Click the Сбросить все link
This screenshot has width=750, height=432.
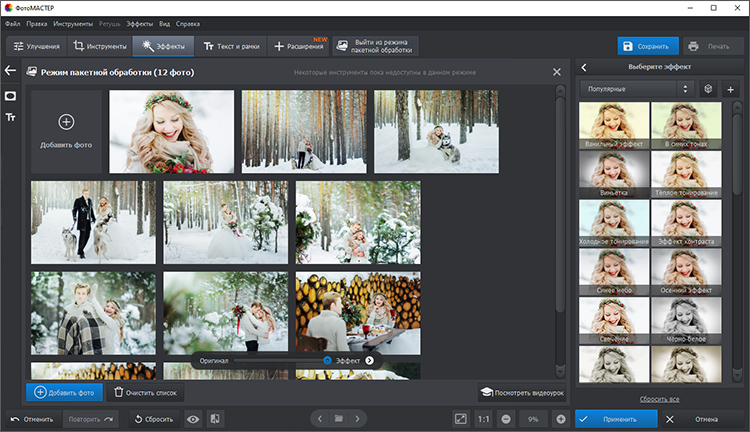pos(658,398)
